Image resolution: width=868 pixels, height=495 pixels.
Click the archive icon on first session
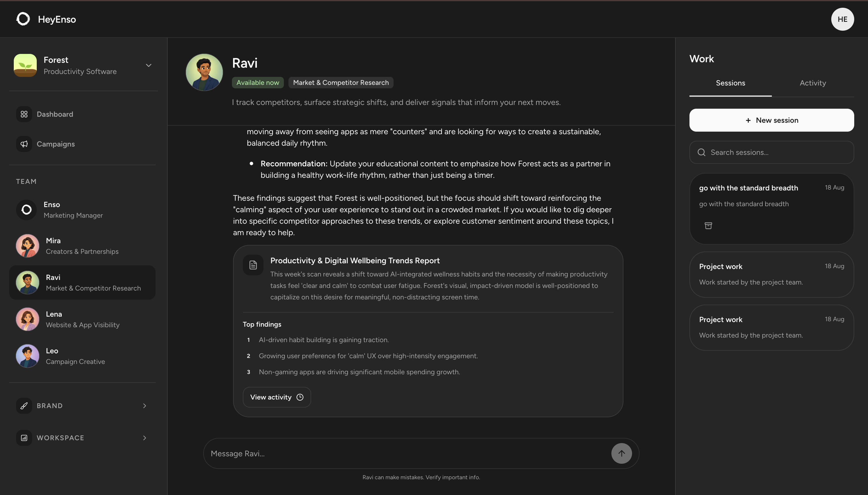pos(708,226)
